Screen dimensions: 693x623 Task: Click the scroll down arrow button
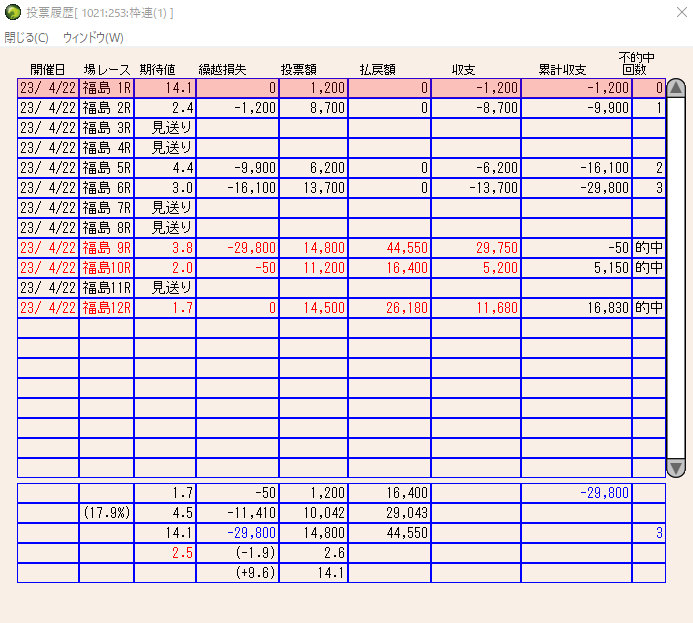(x=676, y=468)
